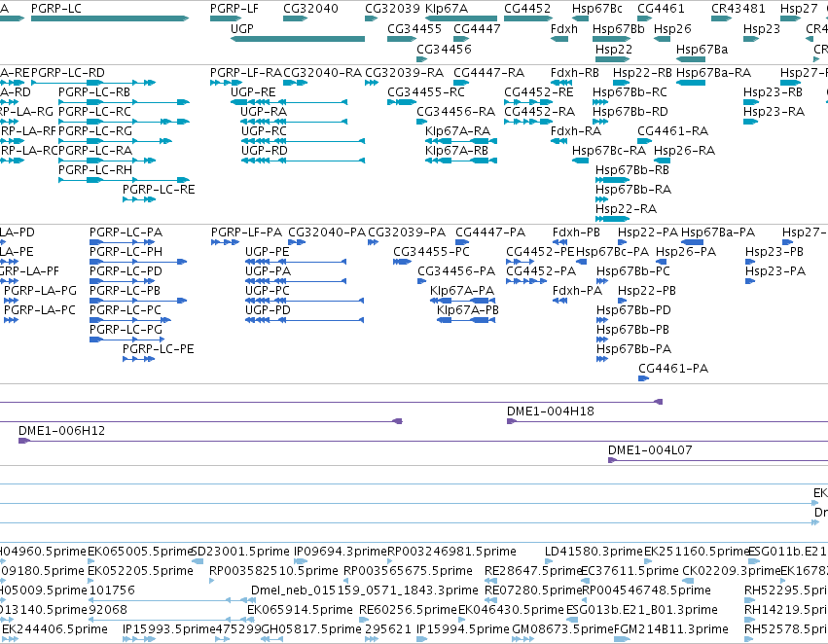This screenshot has height=644, width=828.
Task: Select the PGRP-LC-RE transcript label
Action: pyautogui.click(x=159, y=190)
